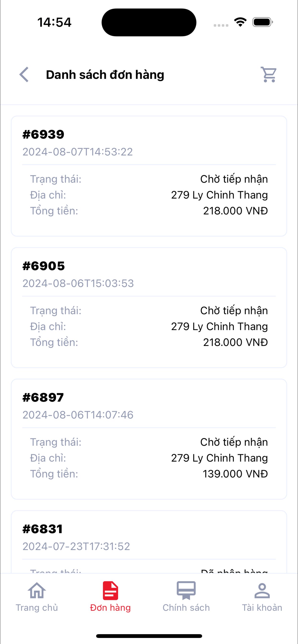Tap the 2024-08-06T15:03:53 order timestamp
This screenshot has width=298, height=644.
click(78, 283)
